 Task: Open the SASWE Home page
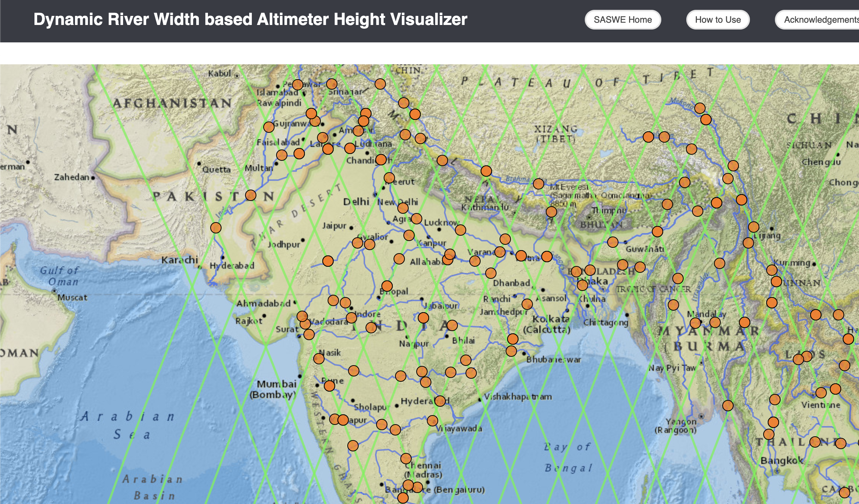[623, 20]
